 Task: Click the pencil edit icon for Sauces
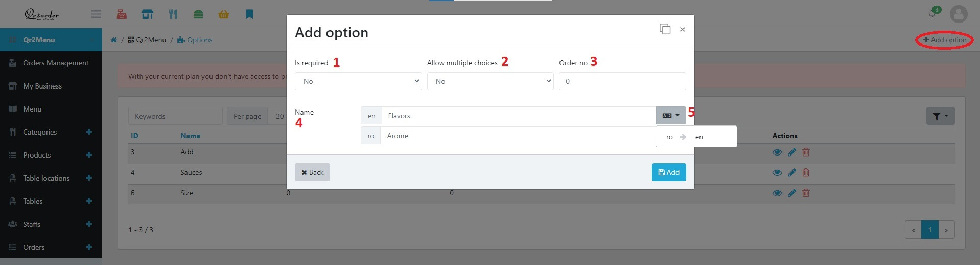pyautogui.click(x=791, y=173)
